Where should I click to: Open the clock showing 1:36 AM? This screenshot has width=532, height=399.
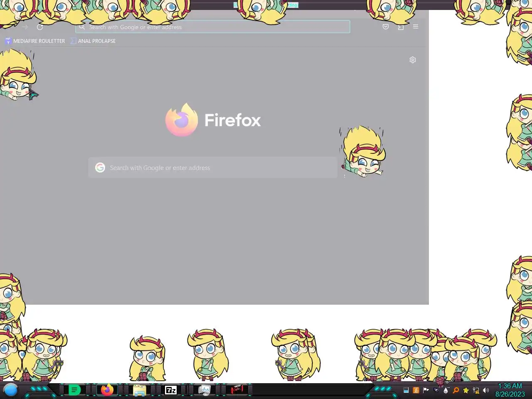pyautogui.click(x=510, y=390)
